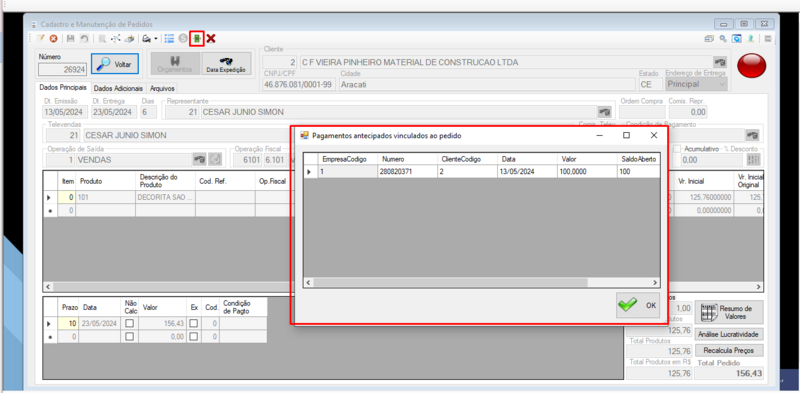The height and width of the screenshot is (393, 800).
Task: Select the cell 280820371 in dialog
Action: [x=407, y=172]
